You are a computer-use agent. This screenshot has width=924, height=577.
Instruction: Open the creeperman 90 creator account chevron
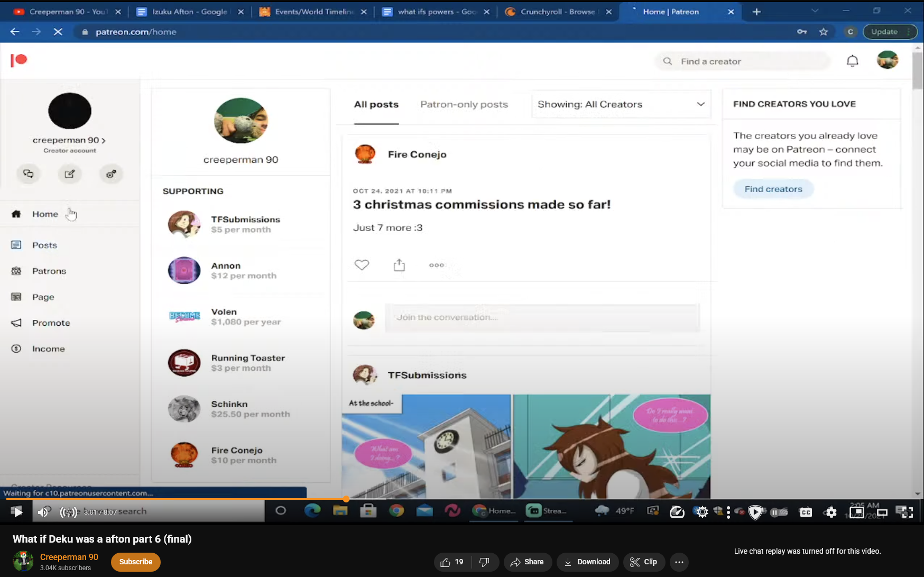click(x=104, y=141)
